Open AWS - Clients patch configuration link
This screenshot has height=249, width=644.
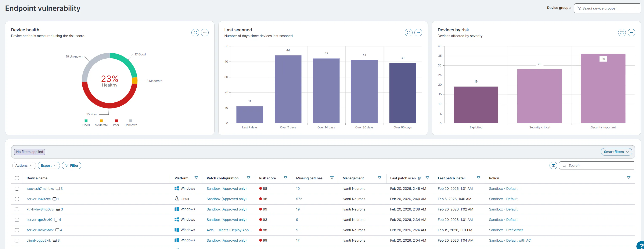coord(229,230)
